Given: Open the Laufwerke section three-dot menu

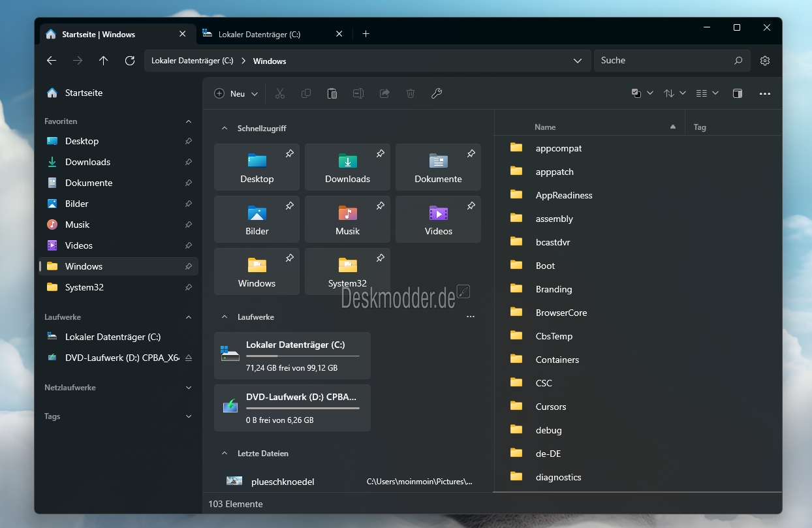Looking at the screenshot, I should [x=471, y=317].
